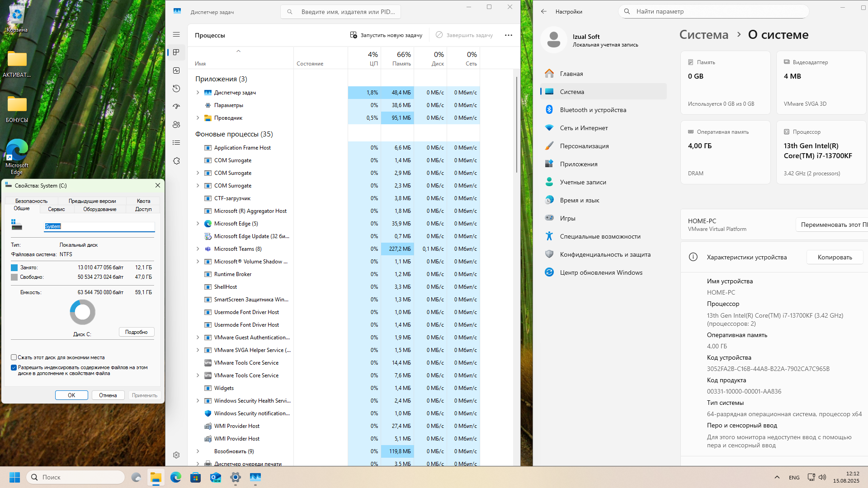
Task: Expand Microsoft Volume Shadow row
Action: [x=198, y=262]
